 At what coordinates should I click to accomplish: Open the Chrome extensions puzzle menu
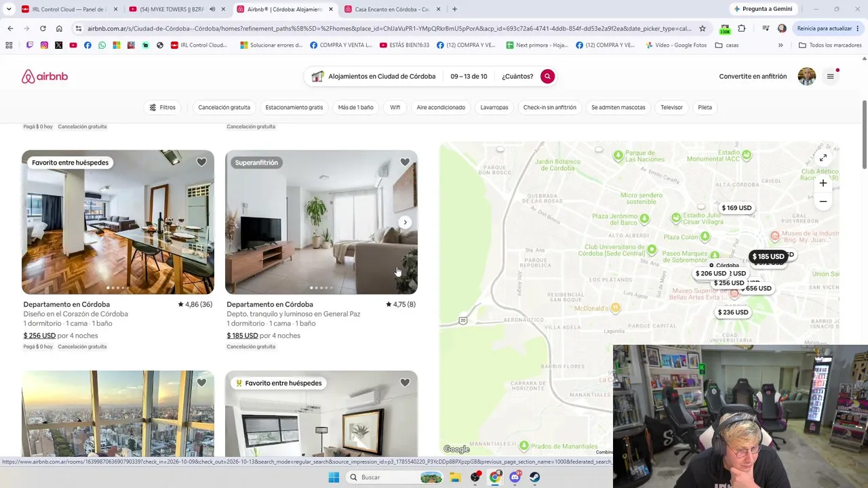[741, 28]
